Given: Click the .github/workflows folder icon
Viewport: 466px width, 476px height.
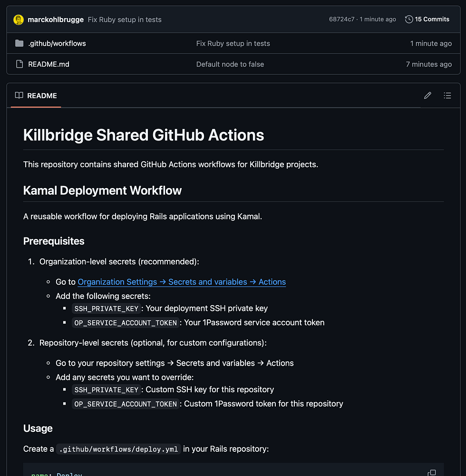Looking at the screenshot, I should coord(19,43).
